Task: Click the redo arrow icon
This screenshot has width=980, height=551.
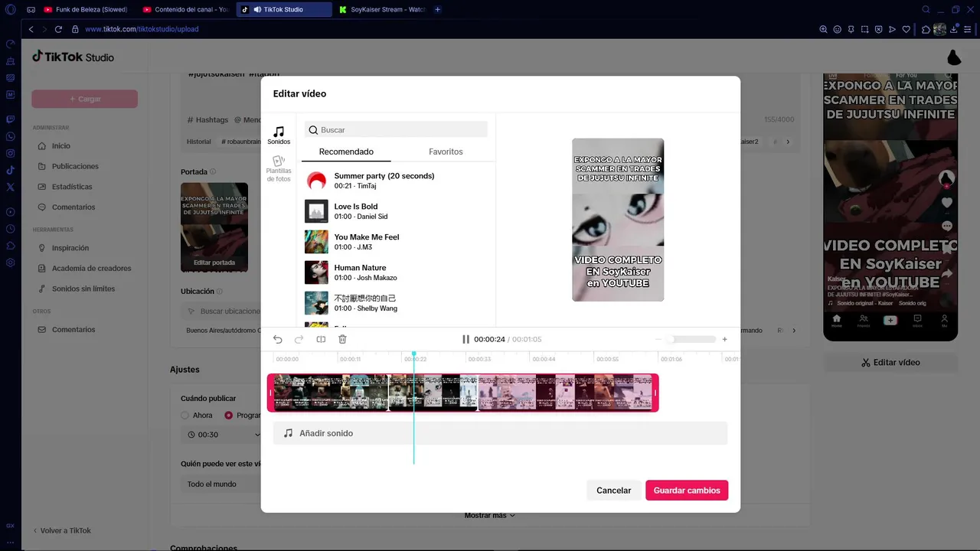Action: point(299,339)
